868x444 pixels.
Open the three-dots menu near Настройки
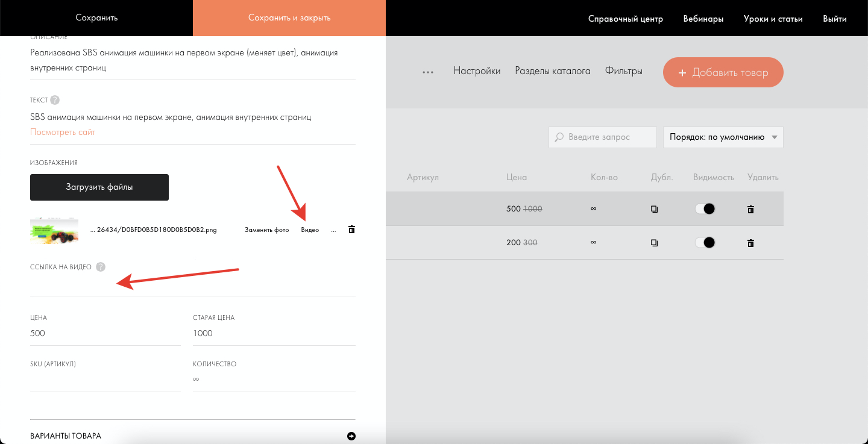428,72
